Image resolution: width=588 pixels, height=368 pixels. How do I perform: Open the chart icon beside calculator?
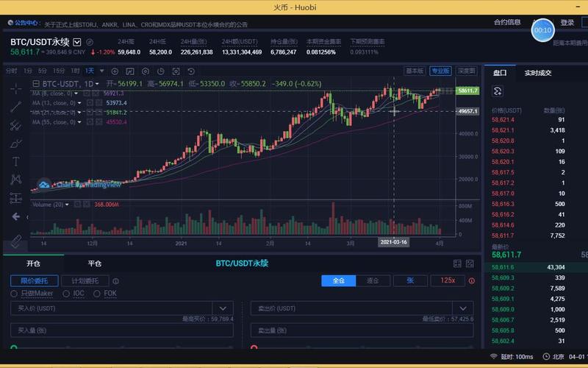click(x=470, y=263)
